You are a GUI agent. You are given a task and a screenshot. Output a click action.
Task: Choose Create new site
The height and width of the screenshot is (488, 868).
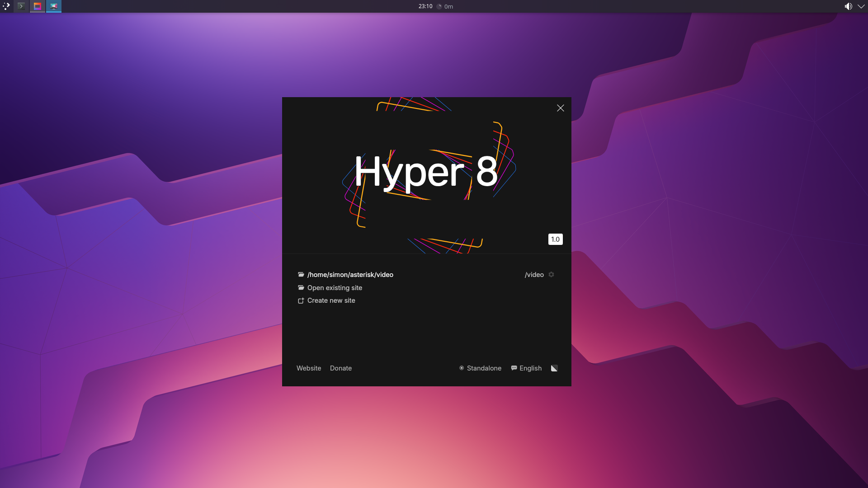coord(331,300)
